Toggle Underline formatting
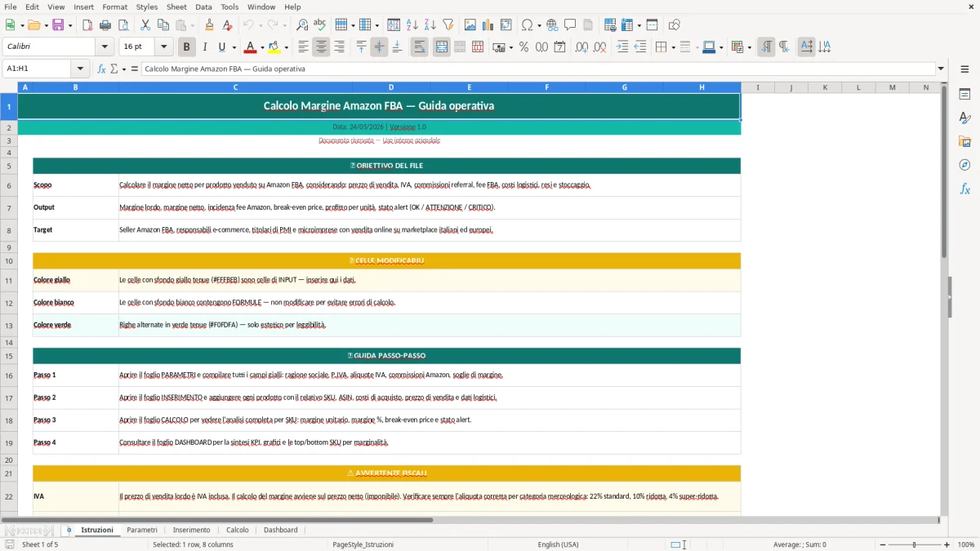 221,47
